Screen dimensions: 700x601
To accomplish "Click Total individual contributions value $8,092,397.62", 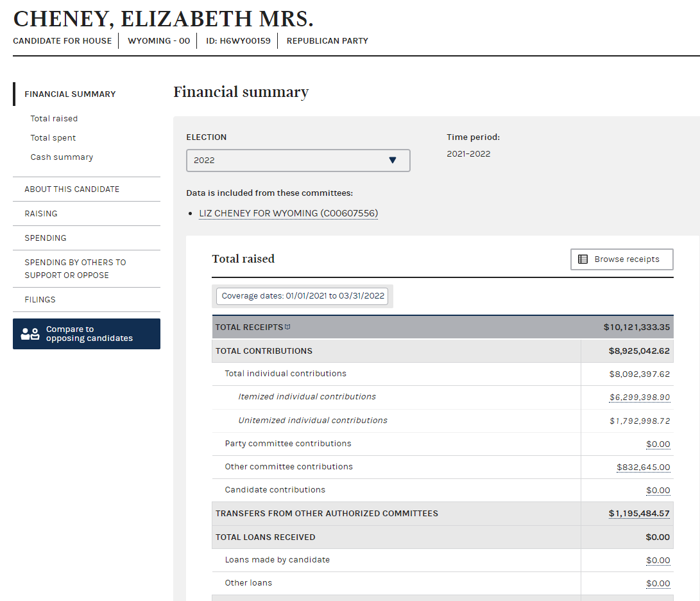I will tap(640, 374).
